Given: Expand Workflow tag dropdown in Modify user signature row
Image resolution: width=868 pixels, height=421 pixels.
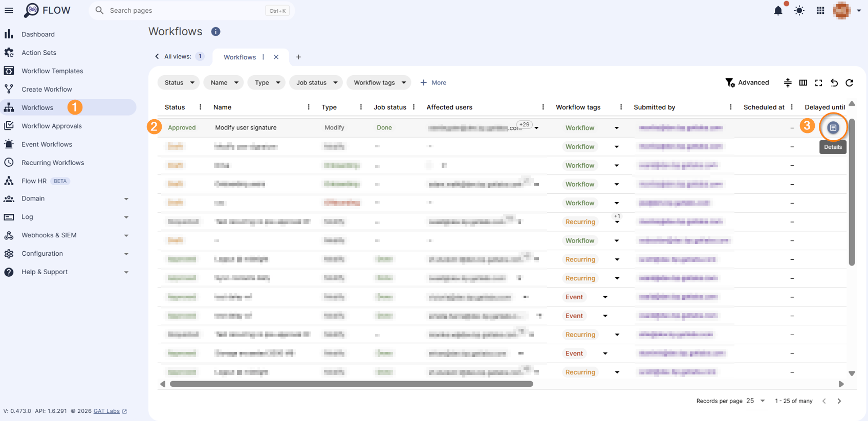Looking at the screenshot, I should pos(617,128).
